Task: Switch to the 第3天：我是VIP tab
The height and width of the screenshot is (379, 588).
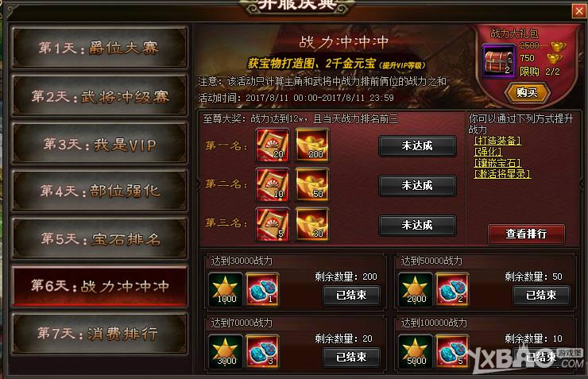Action: [99, 144]
